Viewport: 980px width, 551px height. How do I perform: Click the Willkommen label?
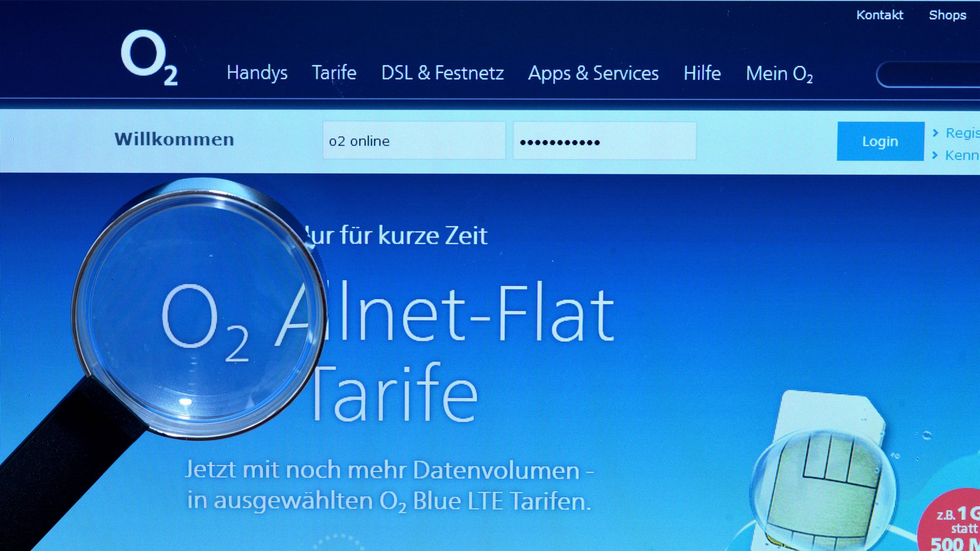tap(174, 140)
